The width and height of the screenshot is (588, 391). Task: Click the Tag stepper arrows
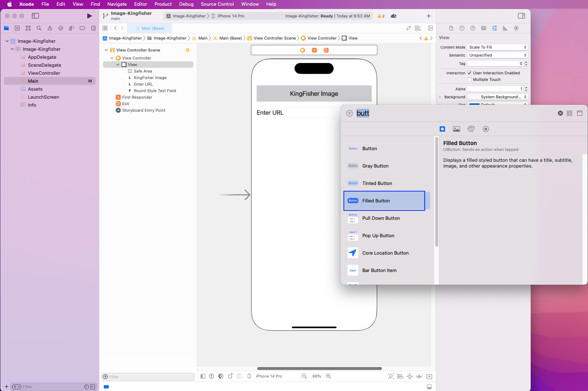pyautogui.click(x=526, y=63)
